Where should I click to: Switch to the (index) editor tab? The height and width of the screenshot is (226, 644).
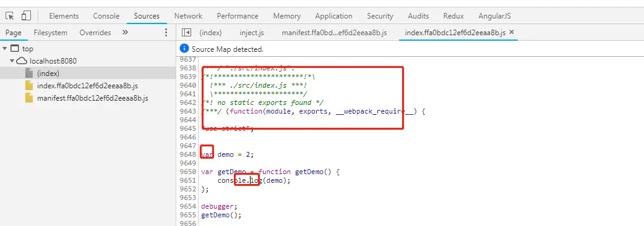coord(210,32)
